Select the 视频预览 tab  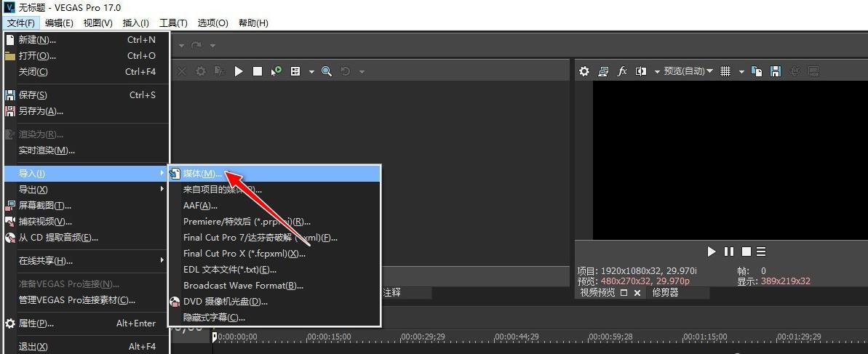(597, 293)
